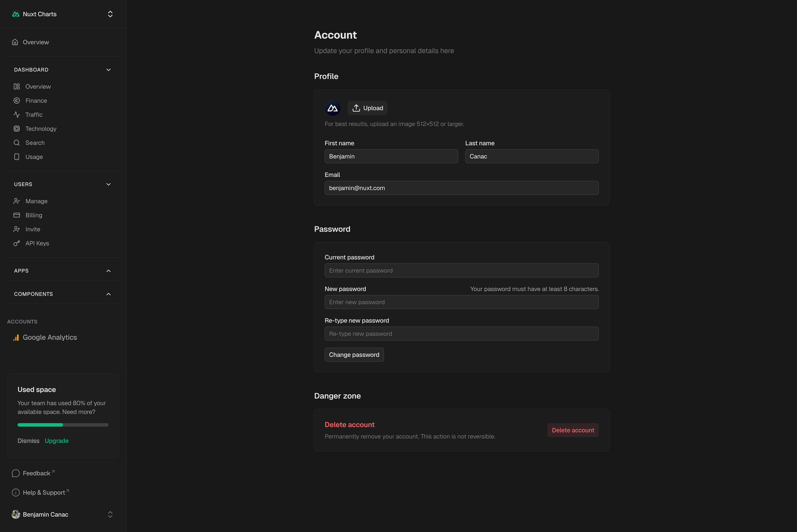Click the Search magnifier icon in sidebar
Image resolution: width=797 pixels, height=532 pixels.
click(17, 143)
